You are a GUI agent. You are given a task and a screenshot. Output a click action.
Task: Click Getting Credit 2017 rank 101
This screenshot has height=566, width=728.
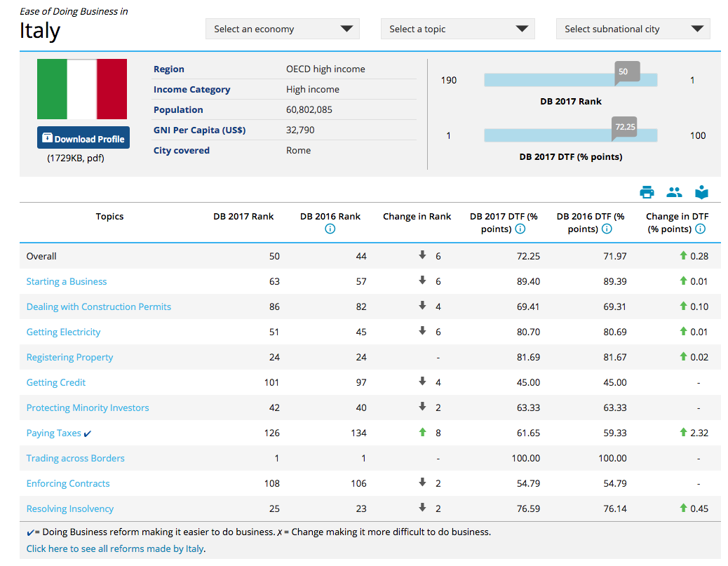pyautogui.click(x=271, y=383)
